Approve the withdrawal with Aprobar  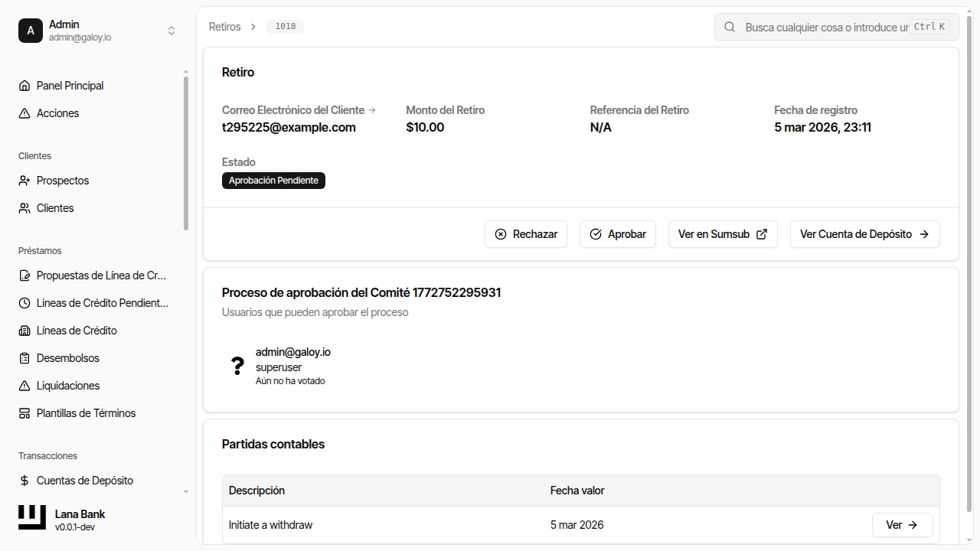click(x=618, y=234)
